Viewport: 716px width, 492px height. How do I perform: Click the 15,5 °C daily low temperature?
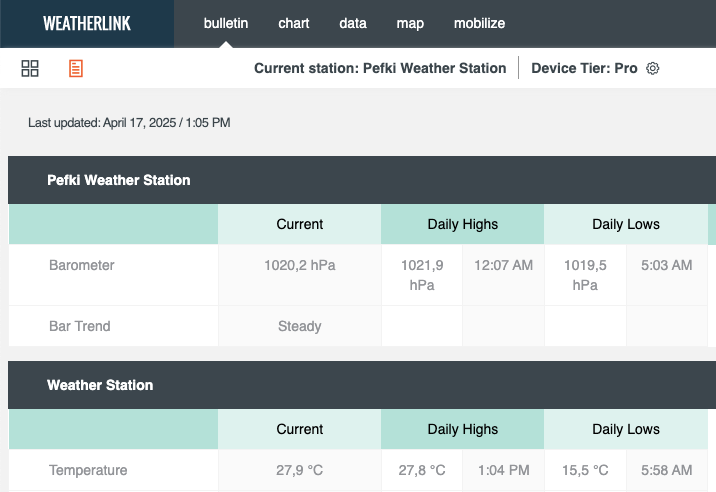click(585, 470)
